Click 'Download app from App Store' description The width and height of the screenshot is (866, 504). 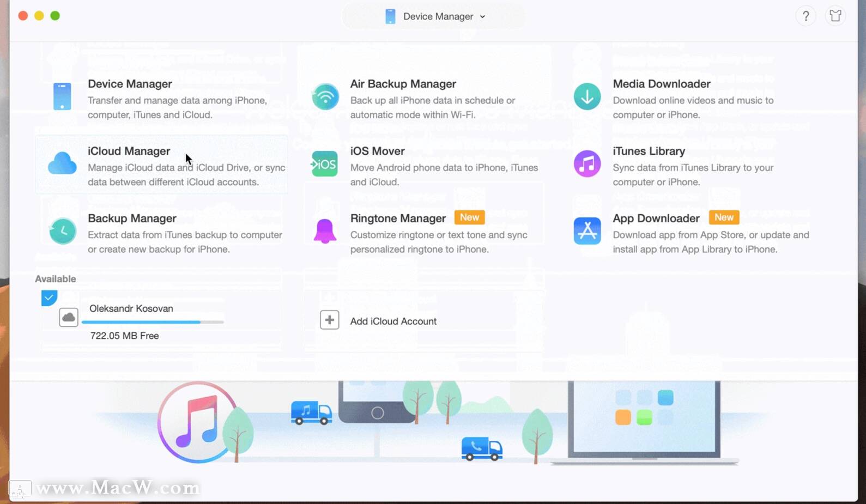[x=711, y=242]
